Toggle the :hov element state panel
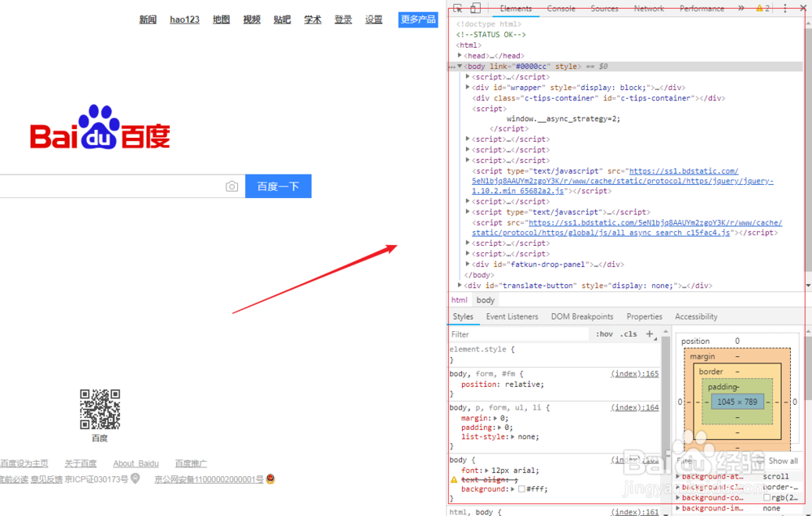 tap(604, 333)
